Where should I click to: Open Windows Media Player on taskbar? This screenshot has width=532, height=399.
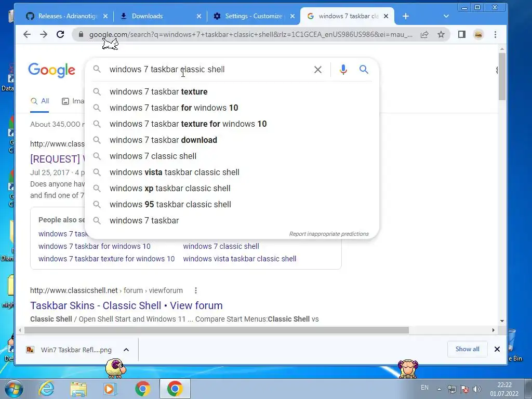pos(110,389)
